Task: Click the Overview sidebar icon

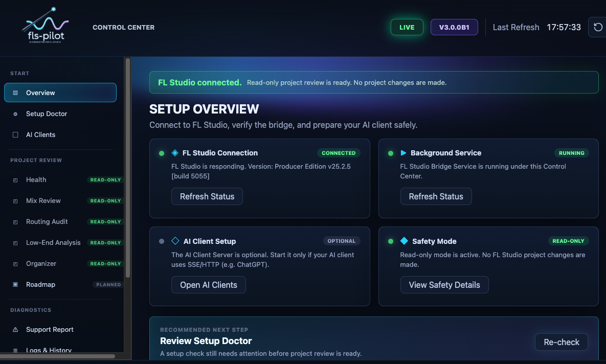Action: 15,93
